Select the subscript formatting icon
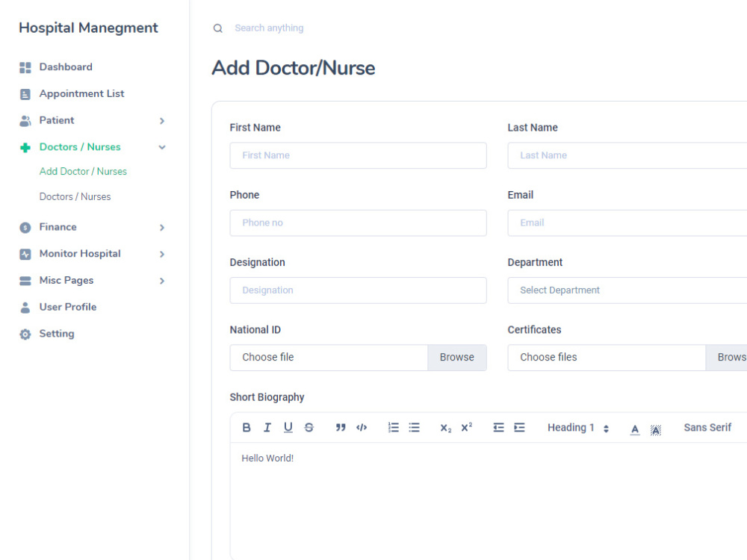The image size is (747, 560). [444, 428]
